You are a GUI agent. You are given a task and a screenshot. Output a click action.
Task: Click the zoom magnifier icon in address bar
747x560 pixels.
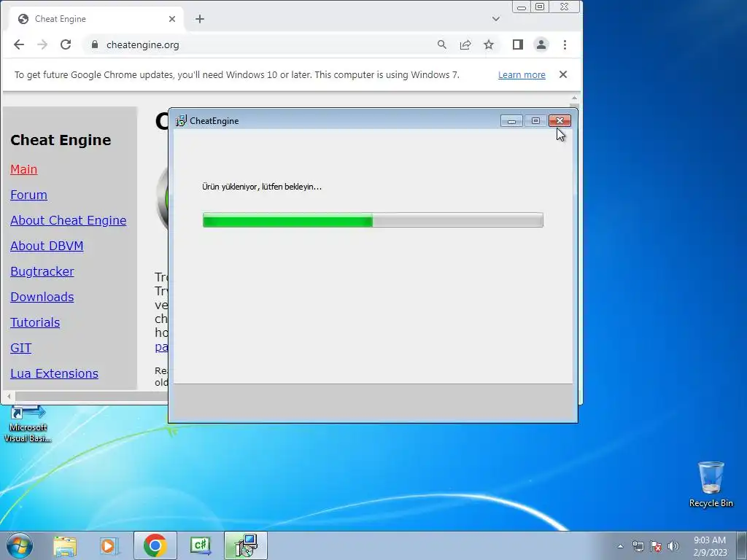click(441, 44)
